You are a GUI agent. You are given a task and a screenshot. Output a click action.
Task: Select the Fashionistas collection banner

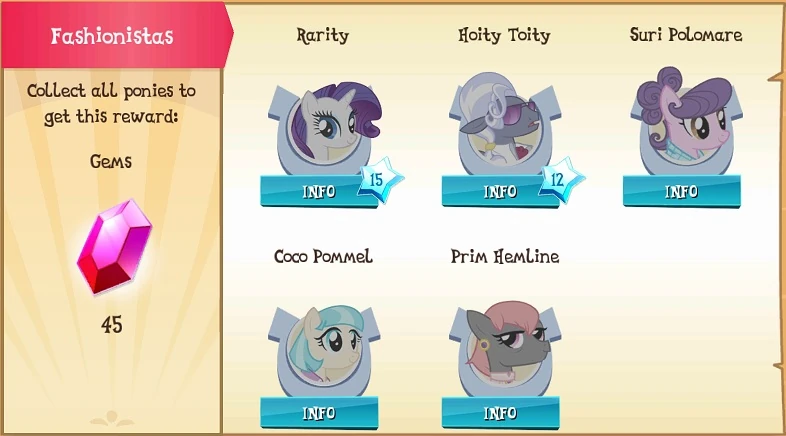point(112,37)
